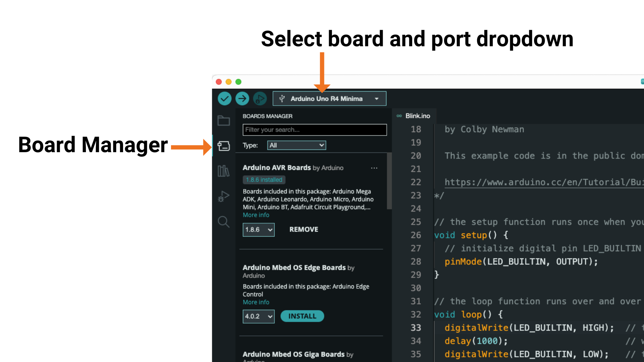
Task: Open More info for Arduino Mbed OS Edge Boards
Action: click(x=256, y=302)
